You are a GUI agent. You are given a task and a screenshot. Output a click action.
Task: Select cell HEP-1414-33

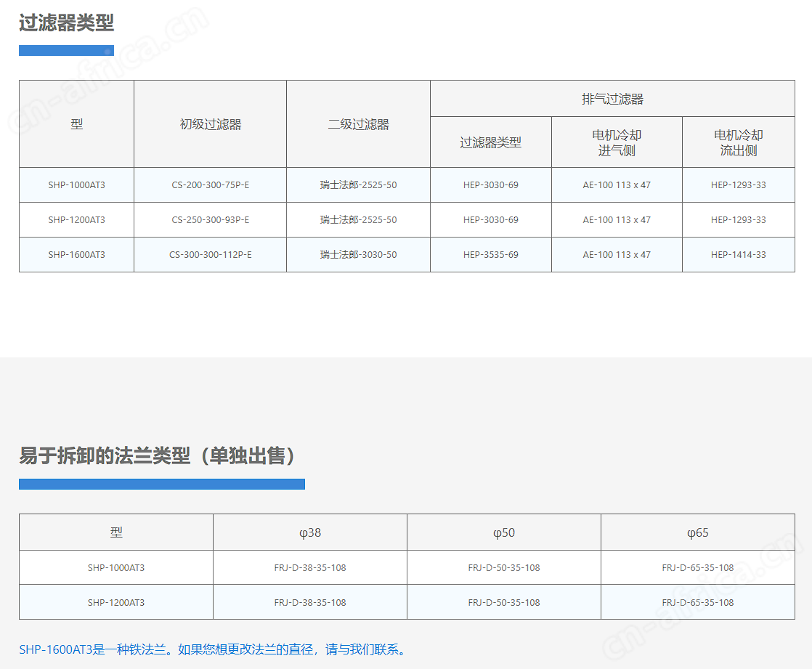pos(739,254)
